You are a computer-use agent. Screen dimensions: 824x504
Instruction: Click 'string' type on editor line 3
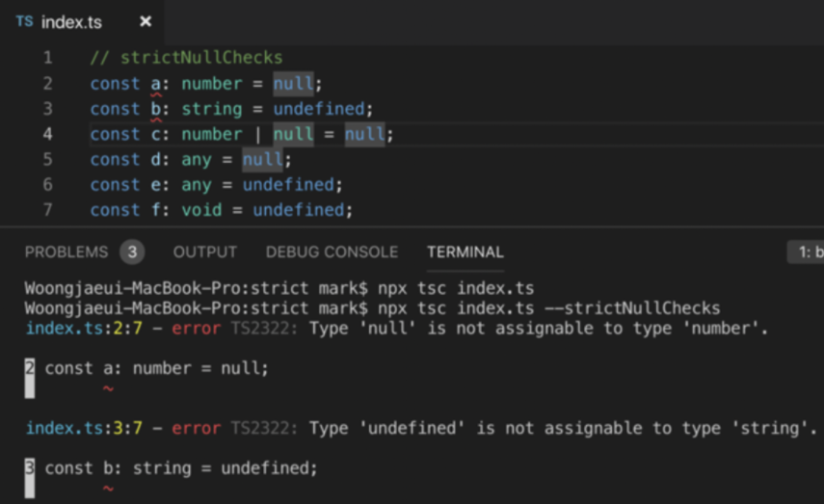click(212, 109)
